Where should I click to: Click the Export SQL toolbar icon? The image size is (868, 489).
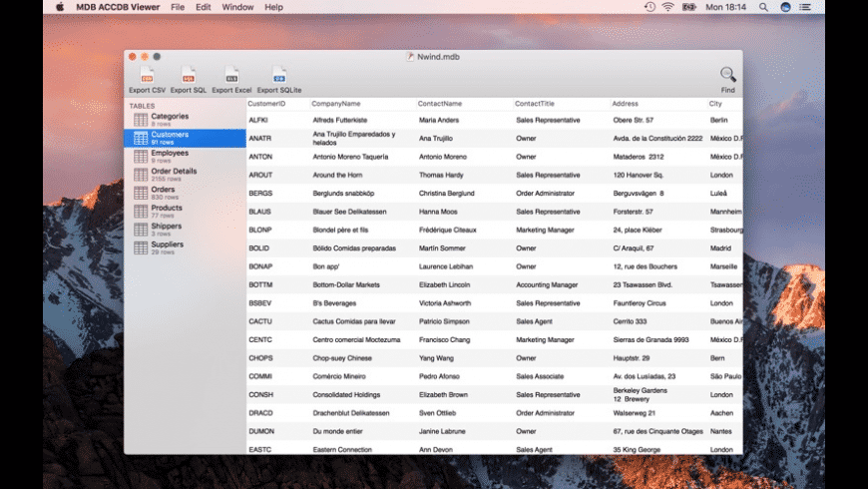(x=189, y=75)
